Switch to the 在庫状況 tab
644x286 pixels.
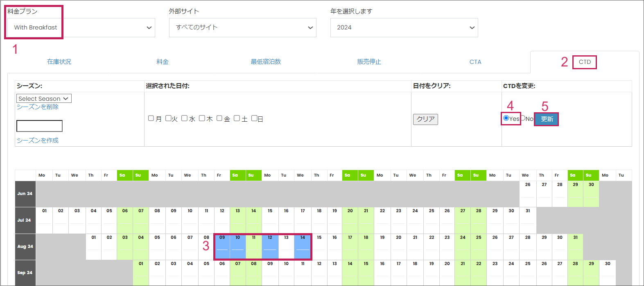coord(59,61)
